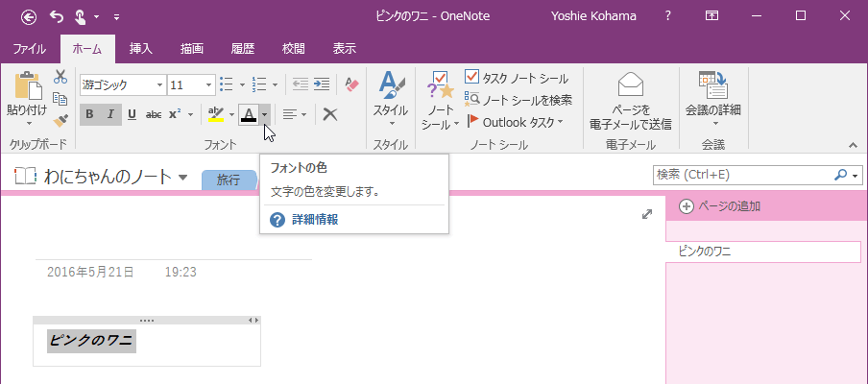The width and height of the screenshot is (868, 384).
Task: Switch to the 挿入 tab
Action: [x=140, y=49]
